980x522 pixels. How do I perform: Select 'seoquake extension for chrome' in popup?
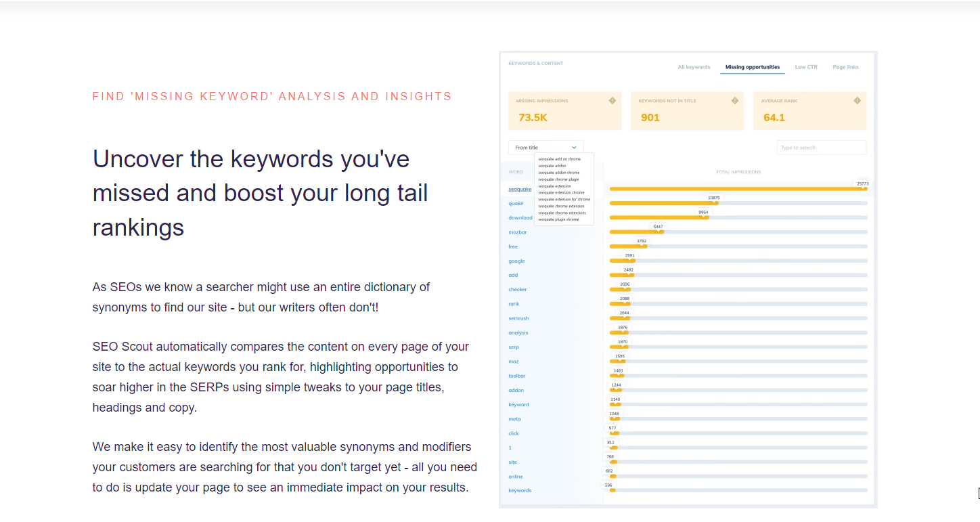coord(564,199)
